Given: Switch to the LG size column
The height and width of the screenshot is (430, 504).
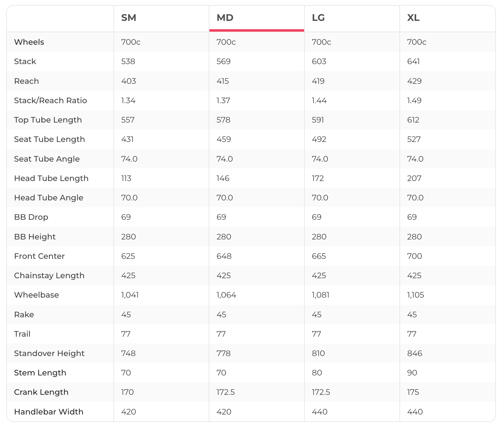Looking at the screenshot, I should tap(318, 18).
